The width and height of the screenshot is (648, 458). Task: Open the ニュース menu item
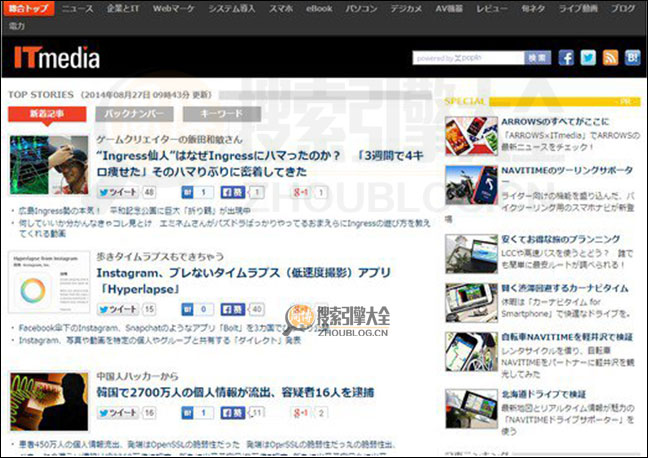point(78,8)
